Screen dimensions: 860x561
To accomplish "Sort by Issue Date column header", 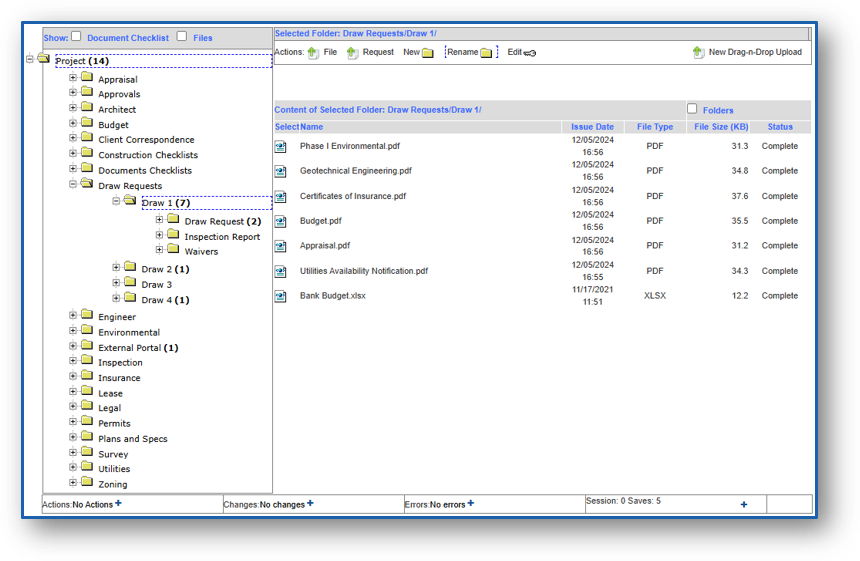I will (592, 127).
